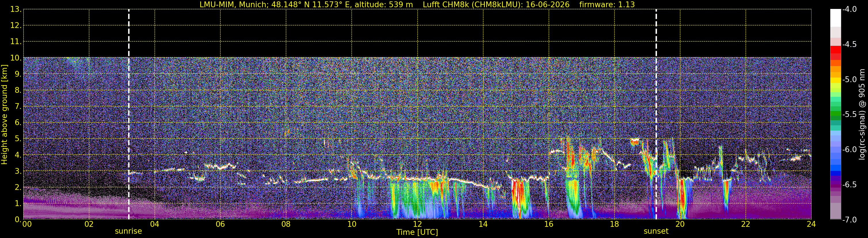Viewport: 868px width, 238px height.
Task: Click the 5 km height tick label
Action: (18, 139)
